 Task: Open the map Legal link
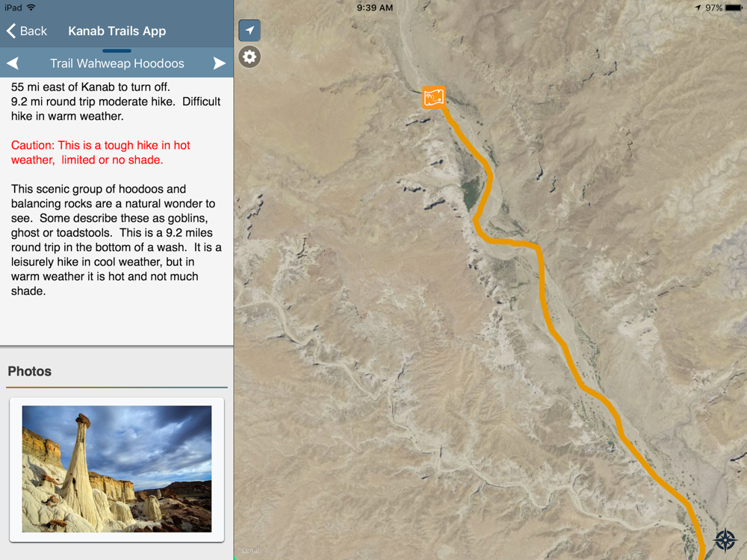tap(251, 551)
